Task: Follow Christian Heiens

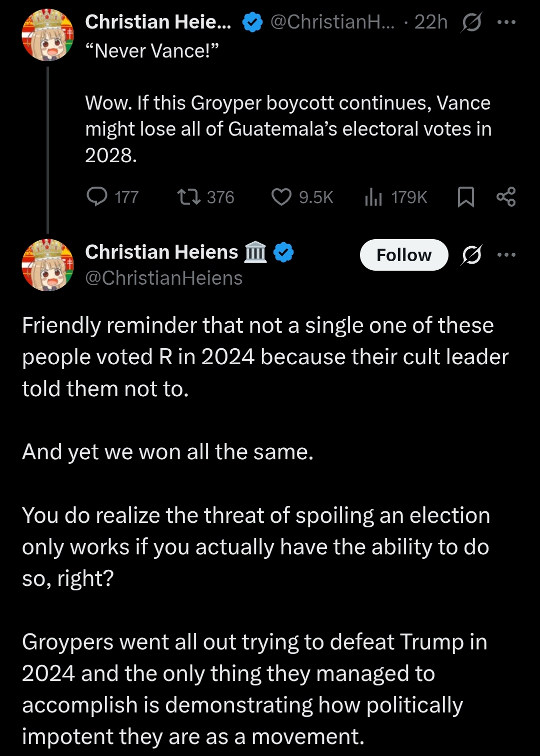Action: (x=403, y=255)
